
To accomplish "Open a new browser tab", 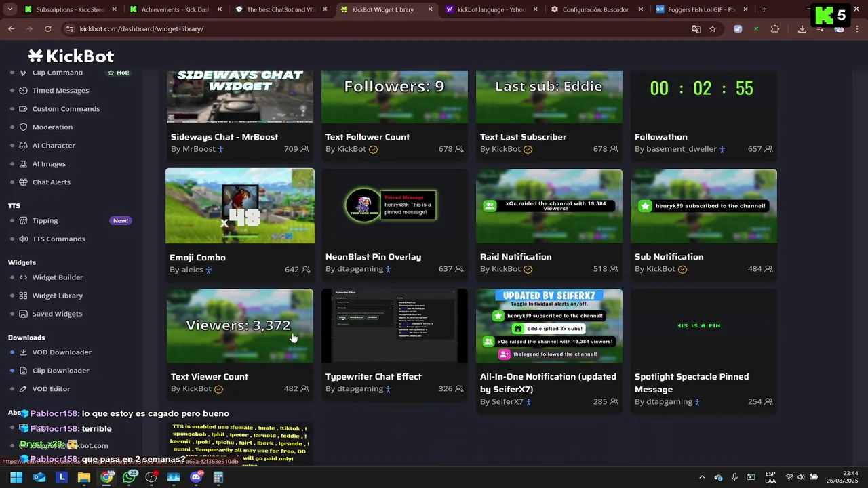I will click(764, 9).
